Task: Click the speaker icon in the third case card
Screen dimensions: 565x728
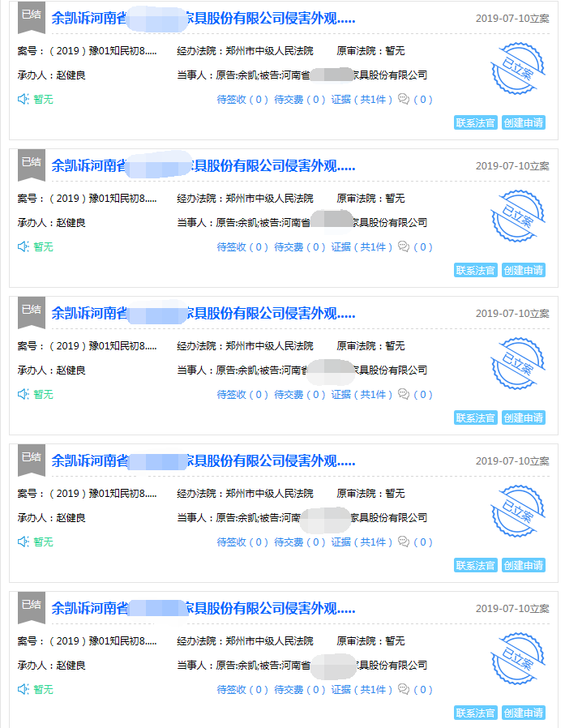Action: [x=24, y=394]
